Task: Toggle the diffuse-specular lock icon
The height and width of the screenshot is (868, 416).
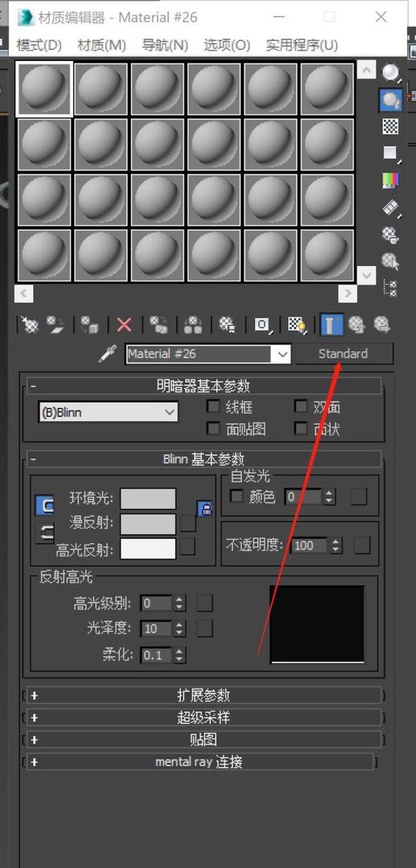Action: 45,533
